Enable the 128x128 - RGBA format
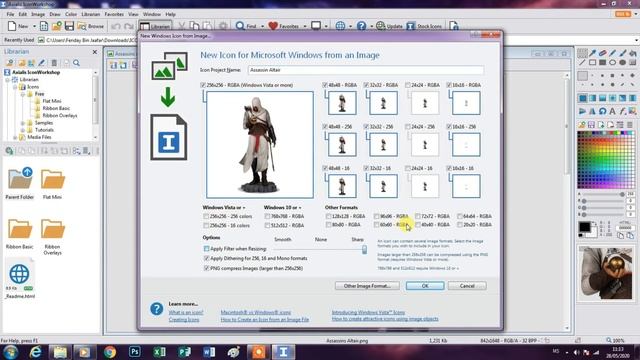Screen dimensions: 640x360 pos(328,216)
